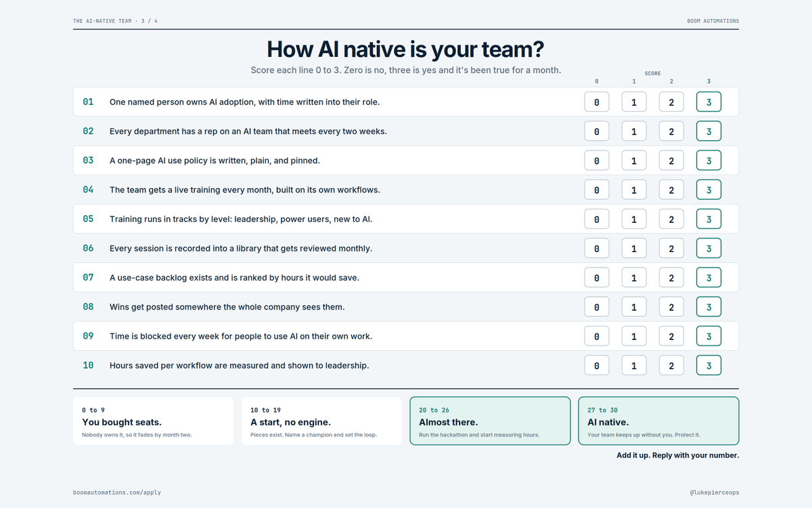Image resolution: width=812 pixels, height=508 pixels.
Task: Open the 'Almost there.' result card
Action: 490,421
